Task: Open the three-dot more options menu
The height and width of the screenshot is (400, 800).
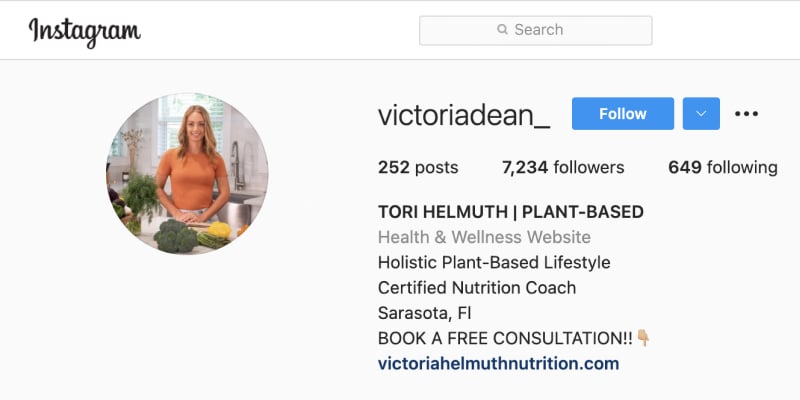Action: [x=746, y=114]
